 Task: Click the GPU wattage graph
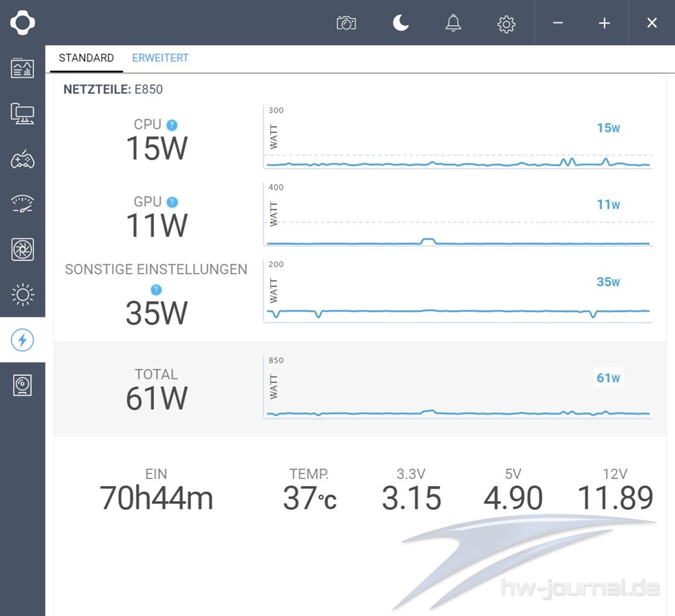(x=458, y=214)
